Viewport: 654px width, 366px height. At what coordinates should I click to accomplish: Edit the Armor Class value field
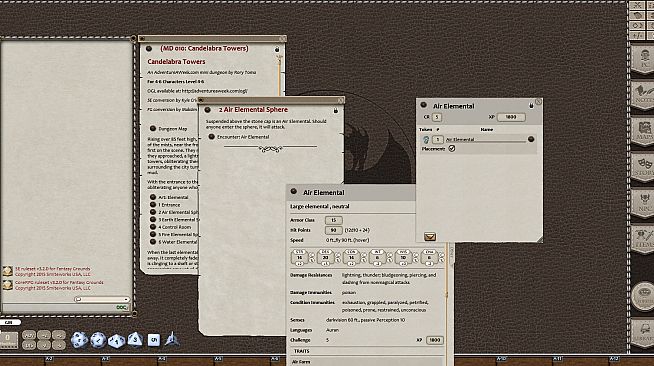[333, 220]
